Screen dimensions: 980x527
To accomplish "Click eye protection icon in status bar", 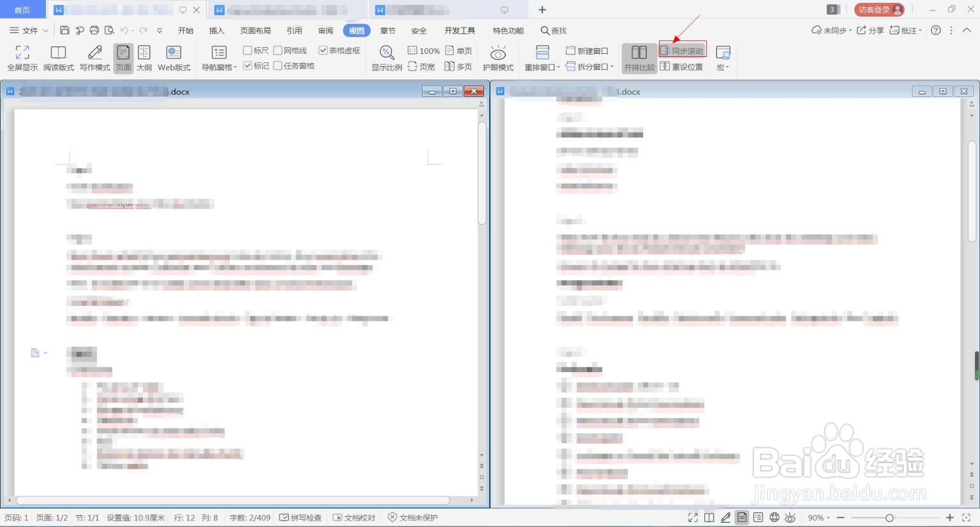I will [790, 518].
